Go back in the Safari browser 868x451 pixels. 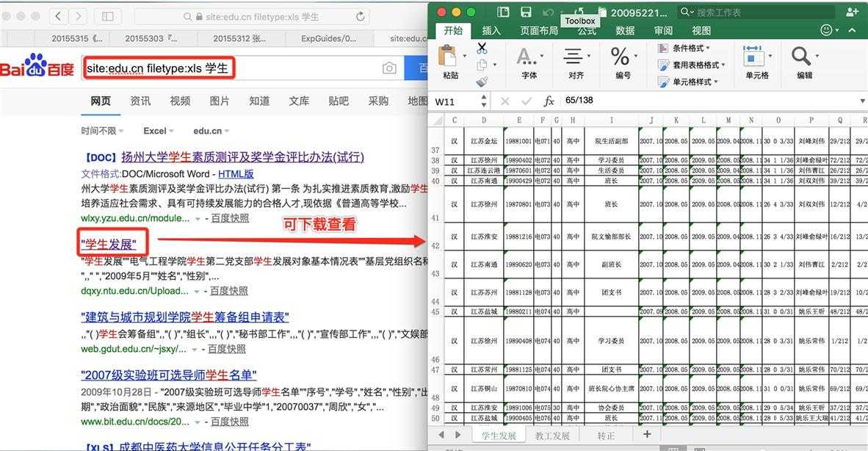click(59, 17)
